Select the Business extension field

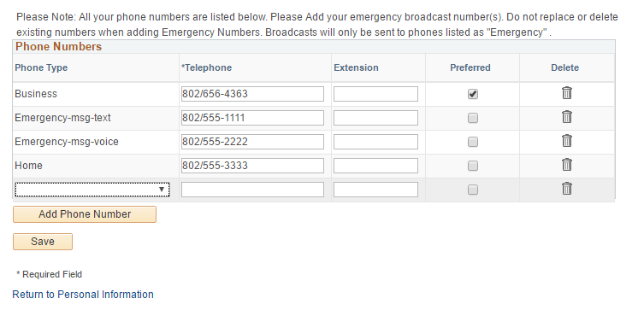point(375,94)
